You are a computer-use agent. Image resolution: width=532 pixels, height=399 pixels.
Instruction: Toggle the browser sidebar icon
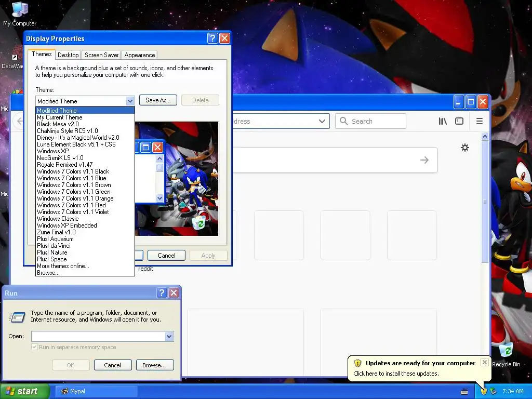[459, 121]
